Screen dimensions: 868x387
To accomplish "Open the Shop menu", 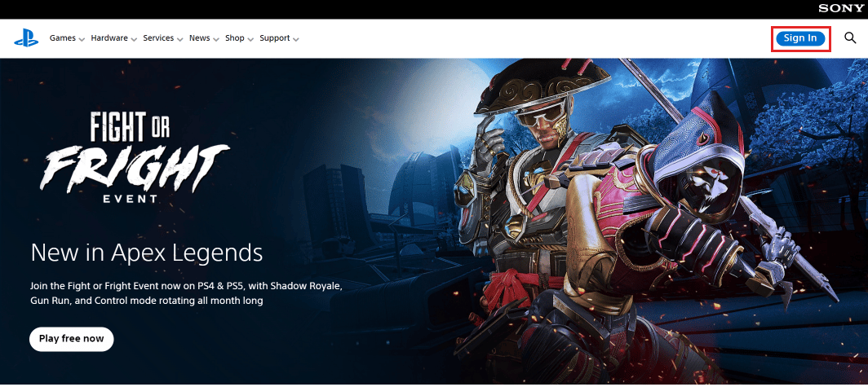I will 235,38.
